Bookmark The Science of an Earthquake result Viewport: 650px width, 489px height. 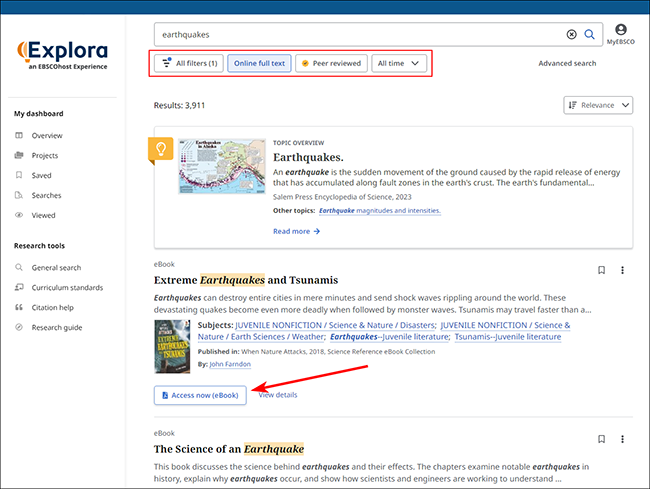click(x=601, y=439)
